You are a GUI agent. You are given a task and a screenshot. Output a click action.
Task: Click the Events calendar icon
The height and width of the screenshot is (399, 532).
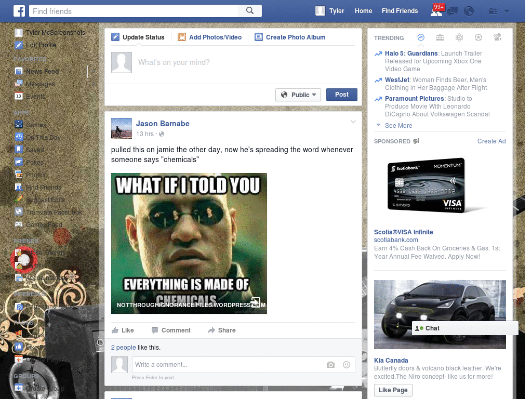(19, 96)
